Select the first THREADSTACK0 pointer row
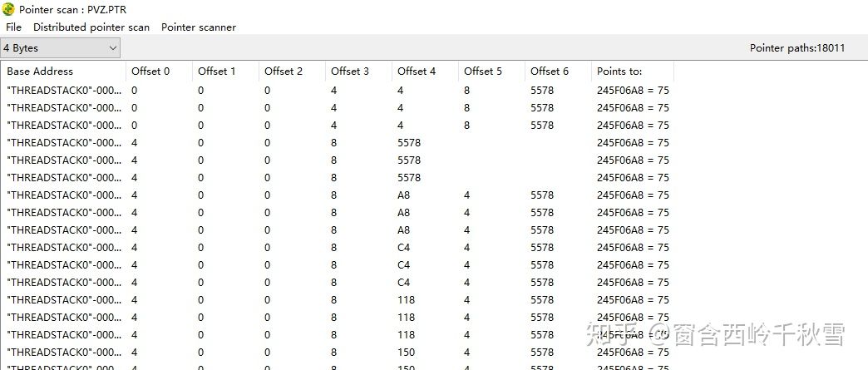This screenshot has width=868, height=370. coord(338,91)
